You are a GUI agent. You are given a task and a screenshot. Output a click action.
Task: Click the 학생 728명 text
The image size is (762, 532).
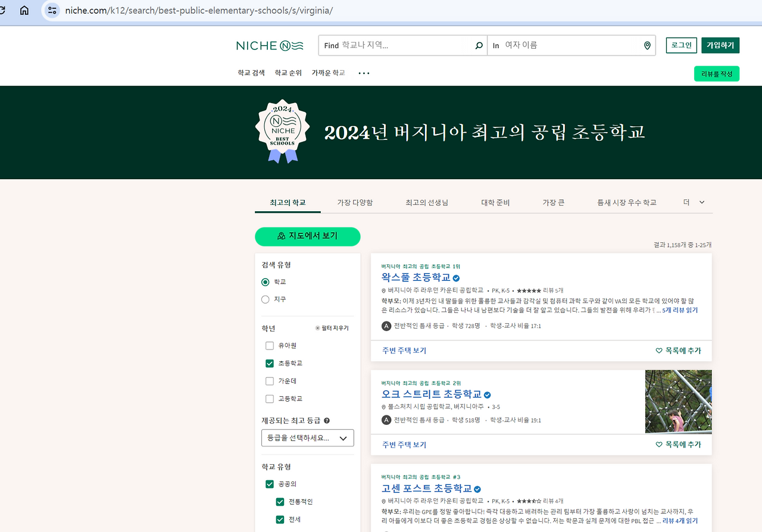point(466,326)
